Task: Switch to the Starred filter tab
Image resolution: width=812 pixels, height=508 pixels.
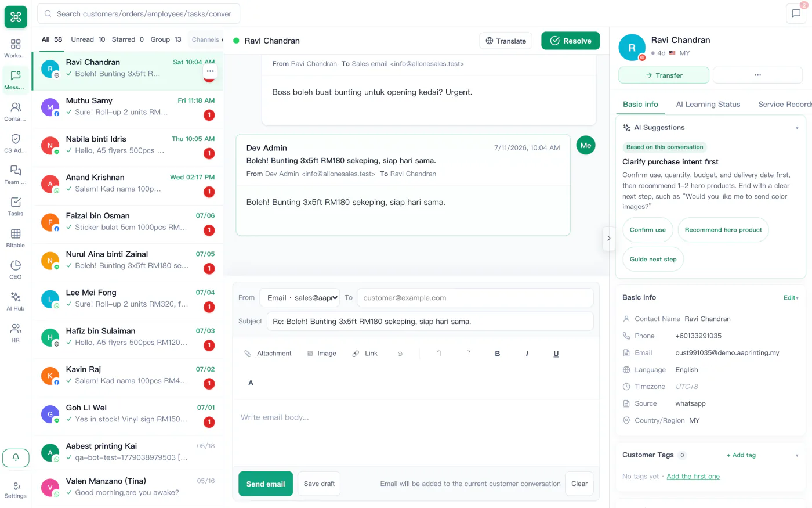Action: 128,39
